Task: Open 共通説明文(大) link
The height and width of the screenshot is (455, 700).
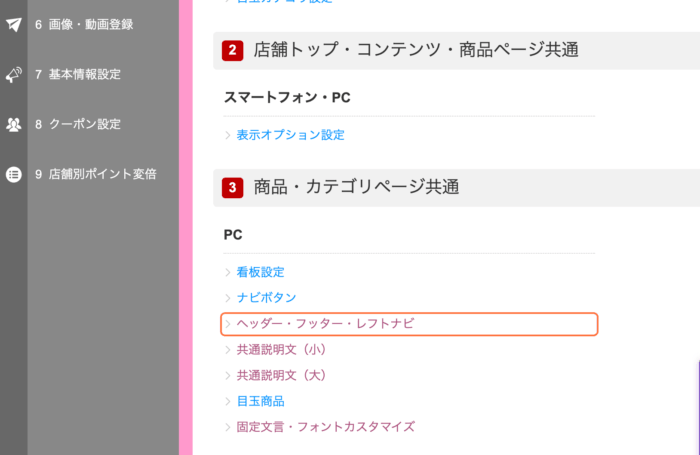Action: (x=281, y=376)
